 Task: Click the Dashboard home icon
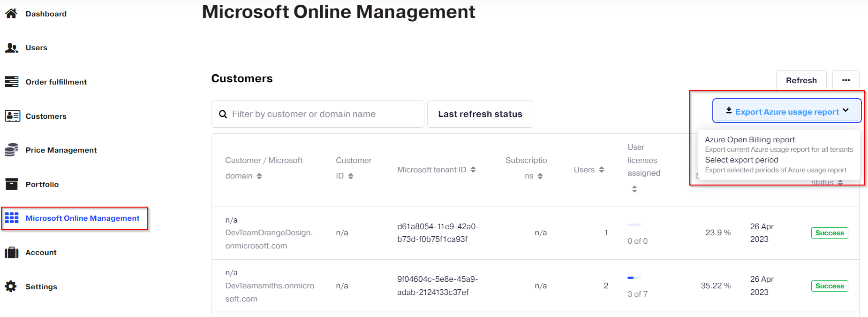click(x=11, y=14)
